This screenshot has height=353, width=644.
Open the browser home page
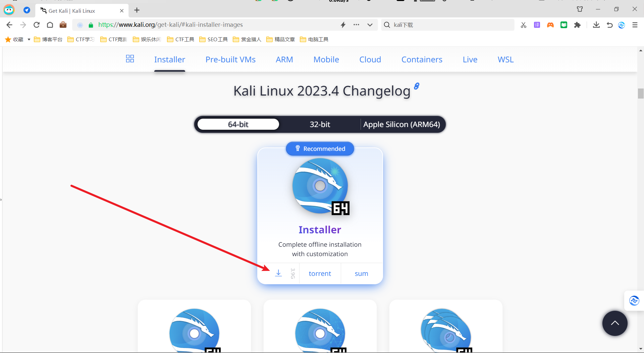pyautogui.click(x=50, y=25)
